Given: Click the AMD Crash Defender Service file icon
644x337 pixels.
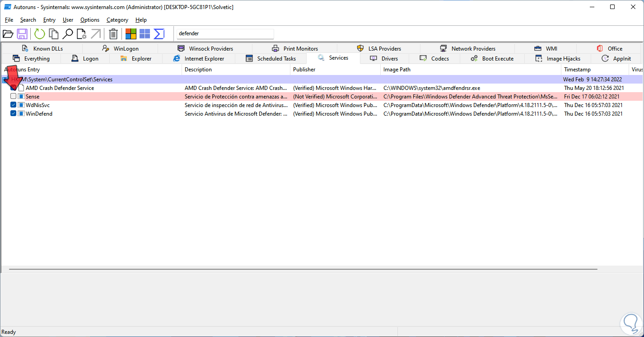Looking at the screenshot, I should point(21,88).
